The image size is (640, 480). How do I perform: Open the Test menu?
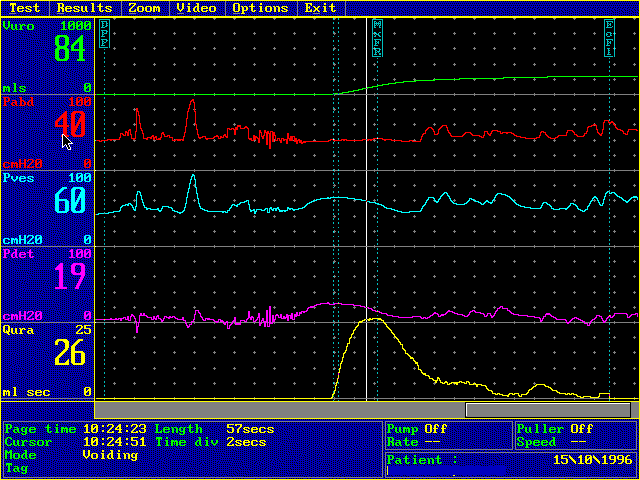tap(24, 7)
